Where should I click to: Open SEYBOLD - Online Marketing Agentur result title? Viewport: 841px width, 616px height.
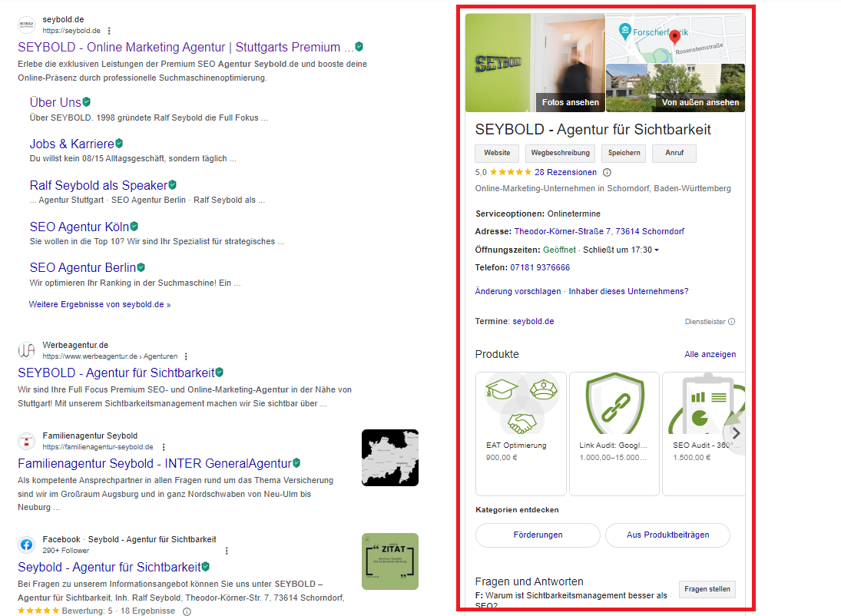click(x=186, y=47)
